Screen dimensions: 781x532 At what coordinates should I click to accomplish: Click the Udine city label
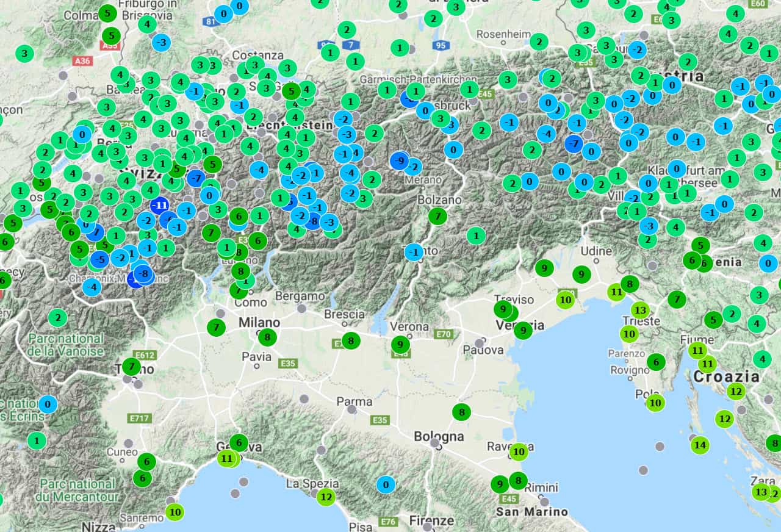point(596,251)
